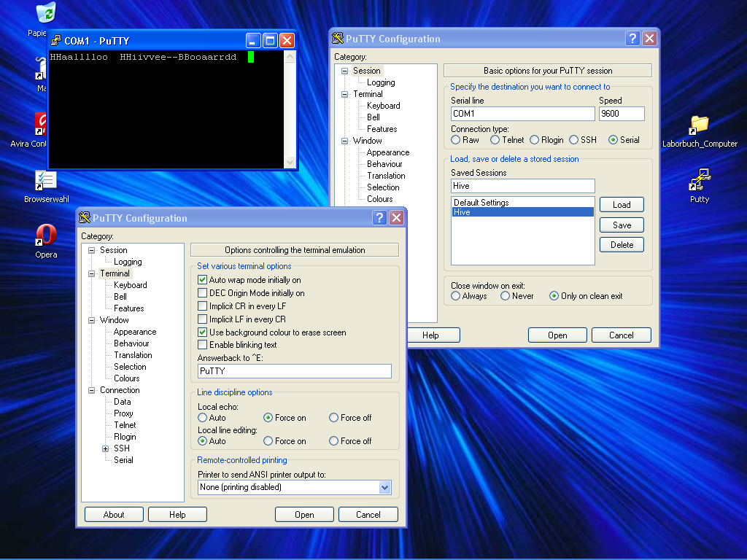
Task: Click the Delete session button
Action: (x=622, y=245)
